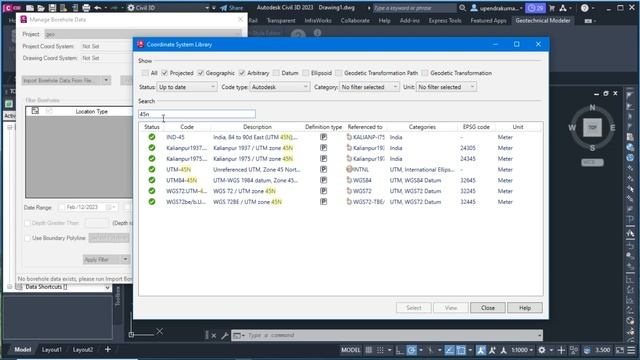Uncheck the Projected checkbox
Viewport: 640px width, 360px height.
[164, 73]
